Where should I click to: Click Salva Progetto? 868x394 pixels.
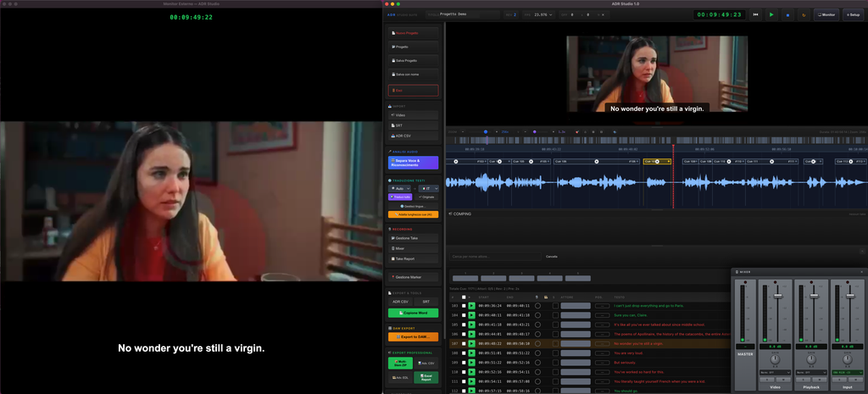coord(414,60)
